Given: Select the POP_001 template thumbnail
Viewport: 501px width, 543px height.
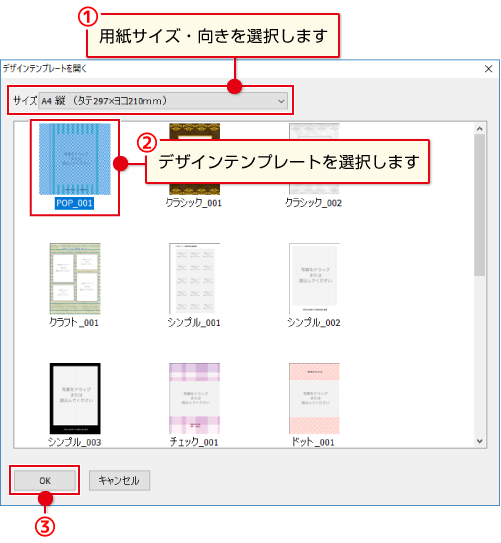Looking at the screenshot, I should (75, 159).
